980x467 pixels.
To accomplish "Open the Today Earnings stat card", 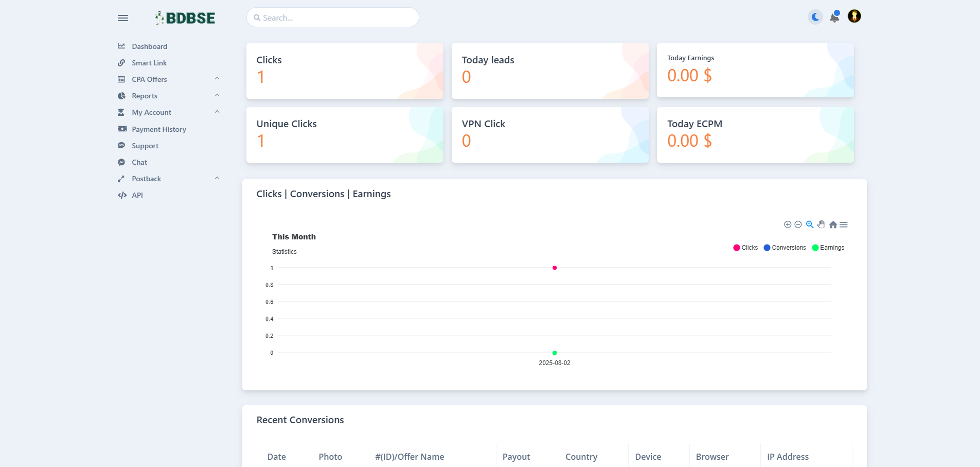I will click(755, 71).
